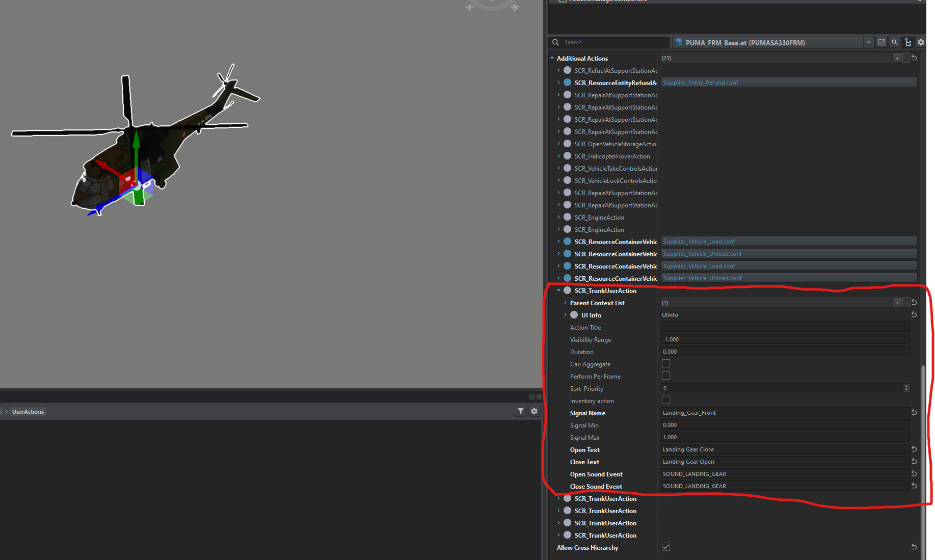Image resolution: width=935 pixels, height=560 pixels.
Task: Check the Inventory action checkbox
Action: coord(666,401)
